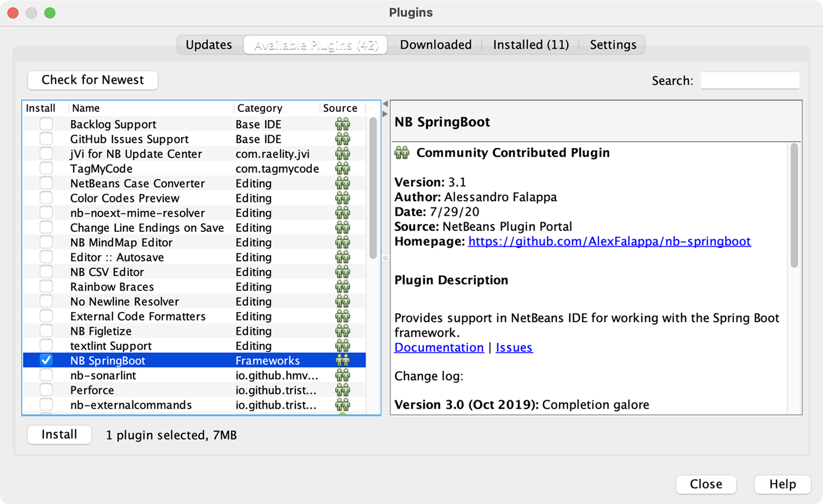Open the Settings tab

pos(613,45)
